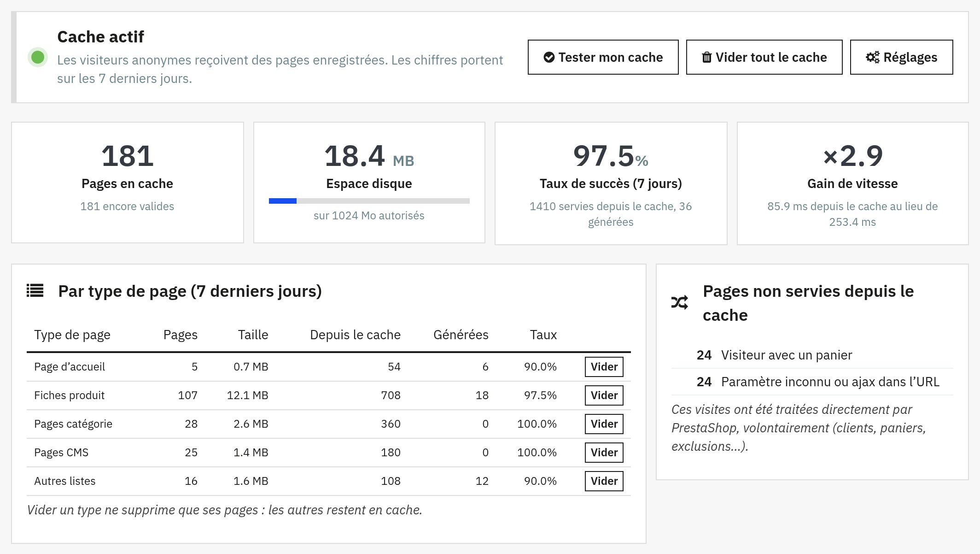This screenshot has height=554, width=980.
Task: Click the 708 served-from-cache cell
Action: pos(391,395)
